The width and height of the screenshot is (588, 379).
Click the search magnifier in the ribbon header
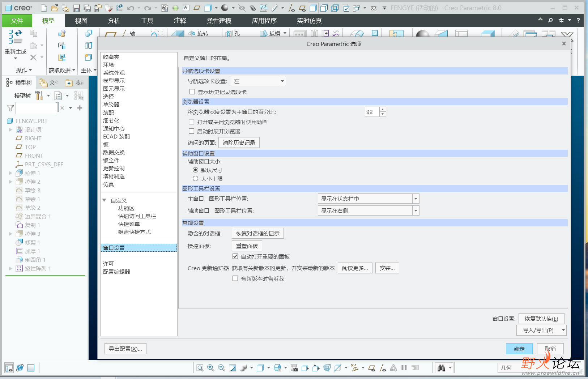(x=550, y=20)
